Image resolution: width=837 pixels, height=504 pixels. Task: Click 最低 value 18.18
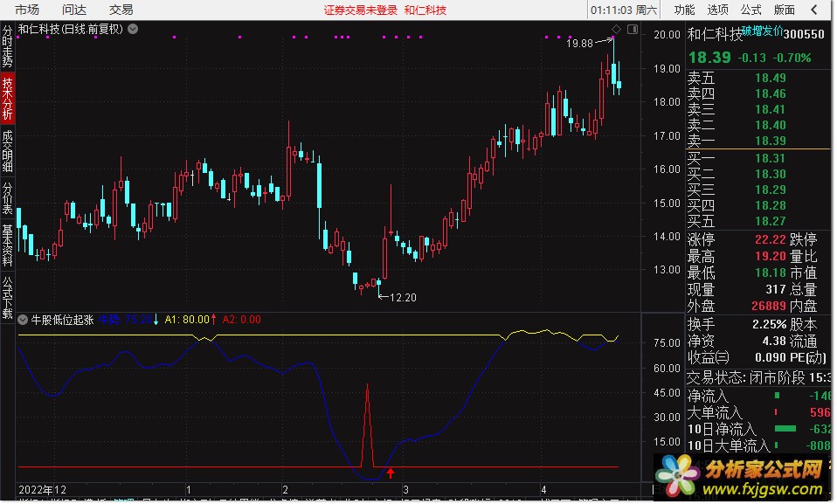tap(771, 273)
